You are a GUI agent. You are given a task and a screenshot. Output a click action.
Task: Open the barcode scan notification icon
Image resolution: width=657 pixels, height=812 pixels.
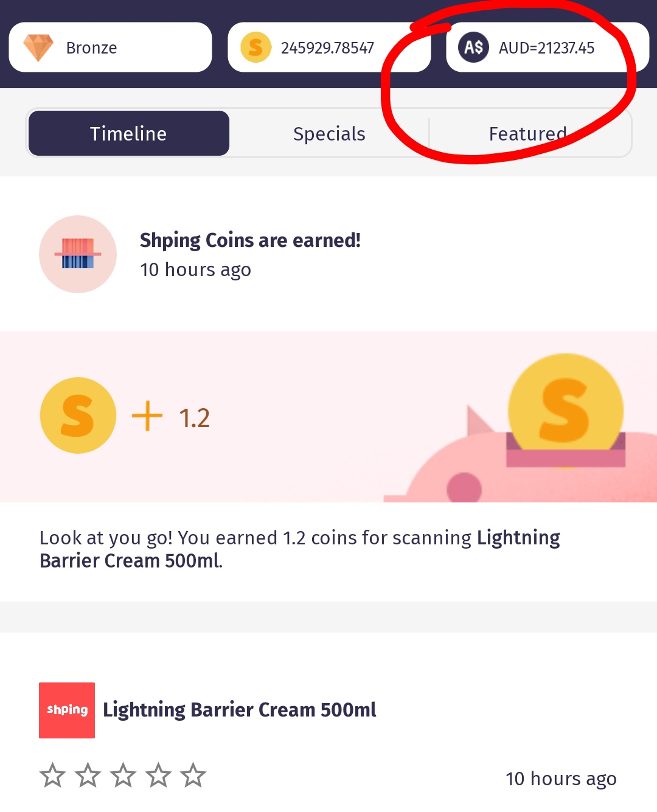tap(78, 254)
